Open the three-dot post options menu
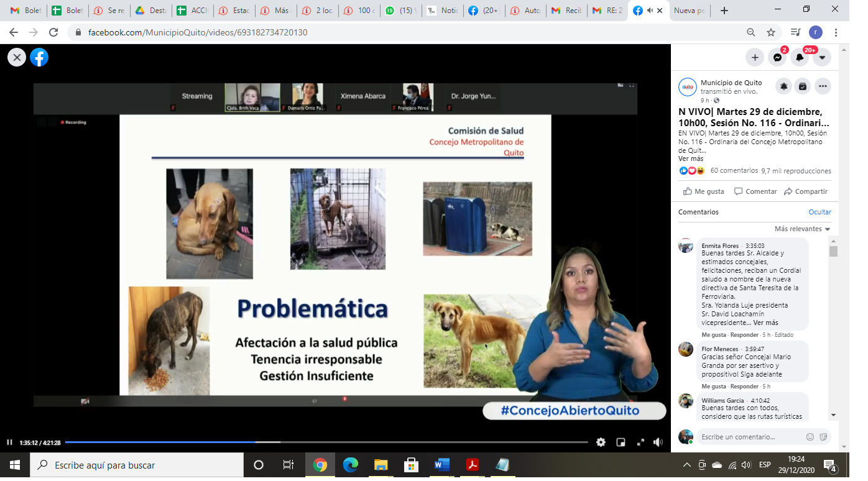Screen dimensions: 868x481 [823, 86]
